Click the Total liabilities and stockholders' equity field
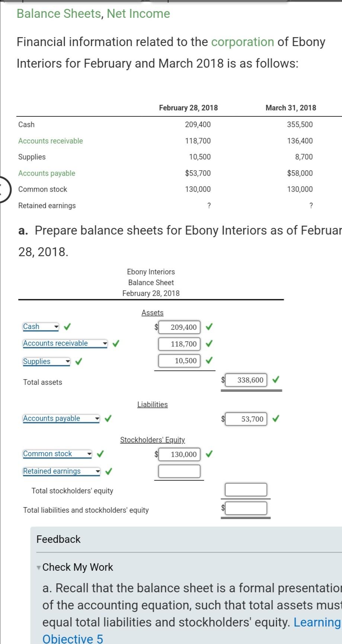The width and height of the screenshot is (342, 644). click(246, 508)
